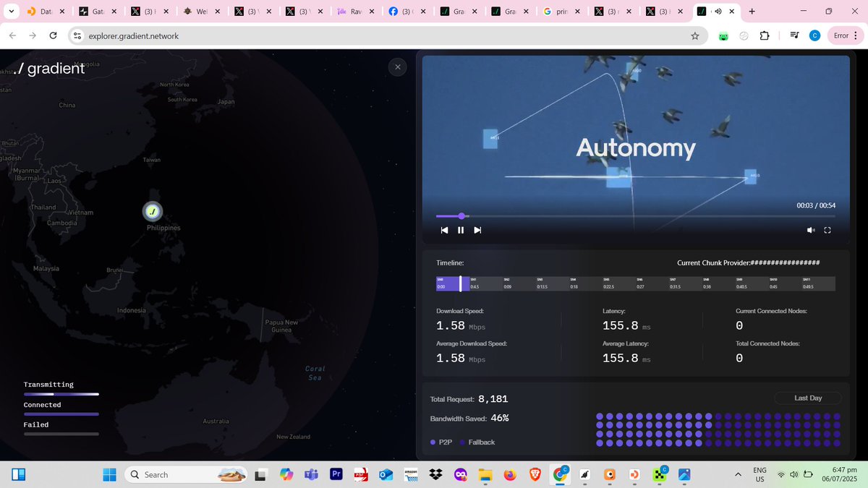Screen dimensions: 868x488
Task: Jump to timeline chunk at 0:40.5
Action: click(752, 283)
